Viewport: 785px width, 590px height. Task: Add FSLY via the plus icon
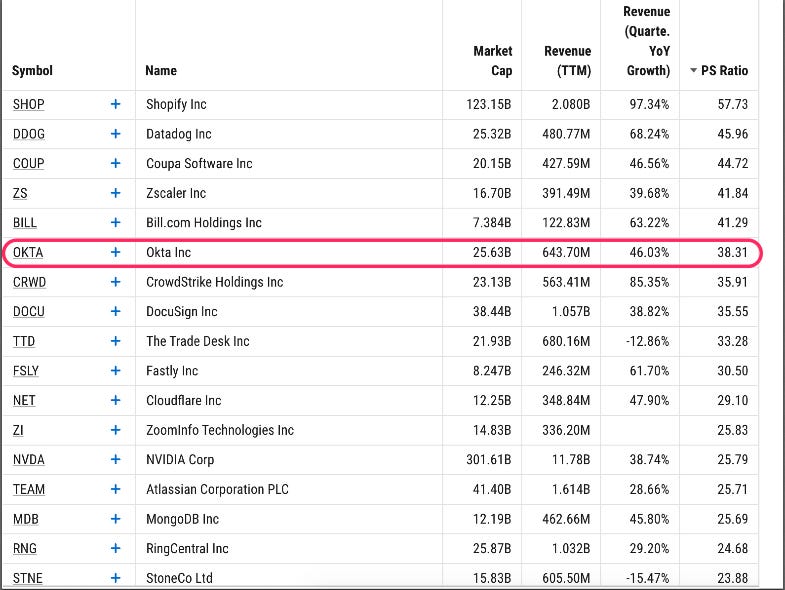click(x=116, y=371)
